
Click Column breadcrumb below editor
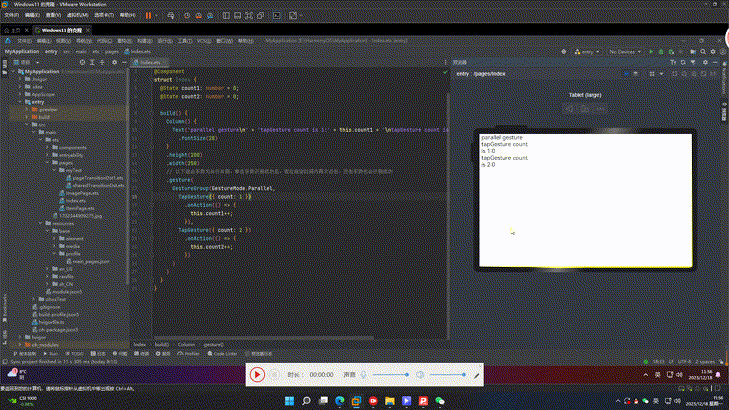(x=186, y=344)
